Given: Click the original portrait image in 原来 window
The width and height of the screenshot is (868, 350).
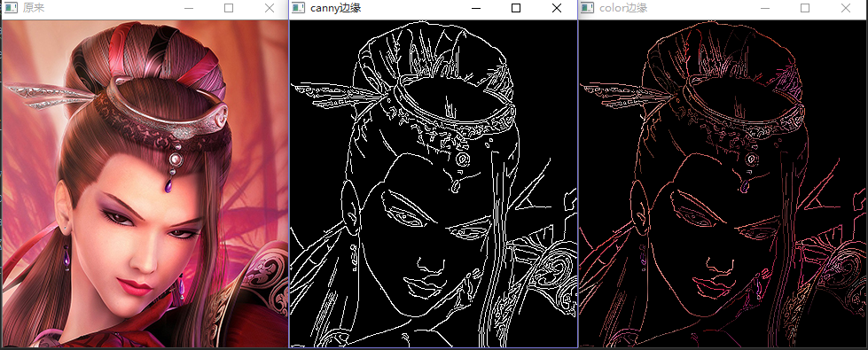Looking at the screenshot, I should click(x=145, y=183).
